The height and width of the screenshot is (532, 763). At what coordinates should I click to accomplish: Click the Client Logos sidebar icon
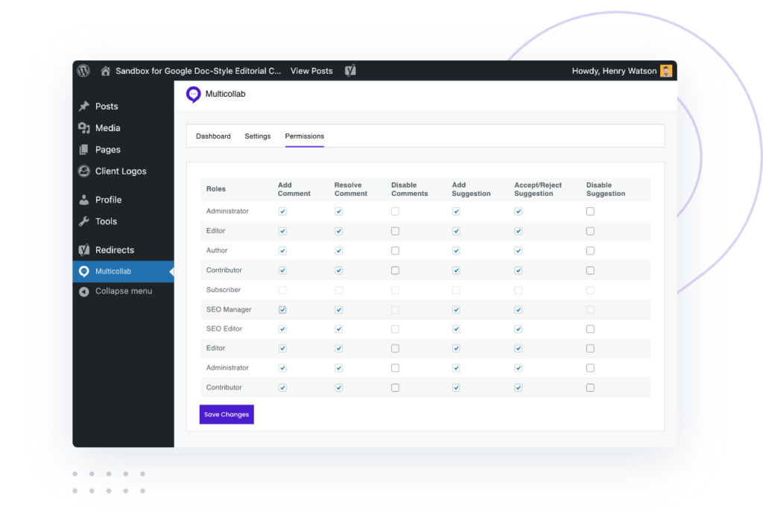[84, 171]
